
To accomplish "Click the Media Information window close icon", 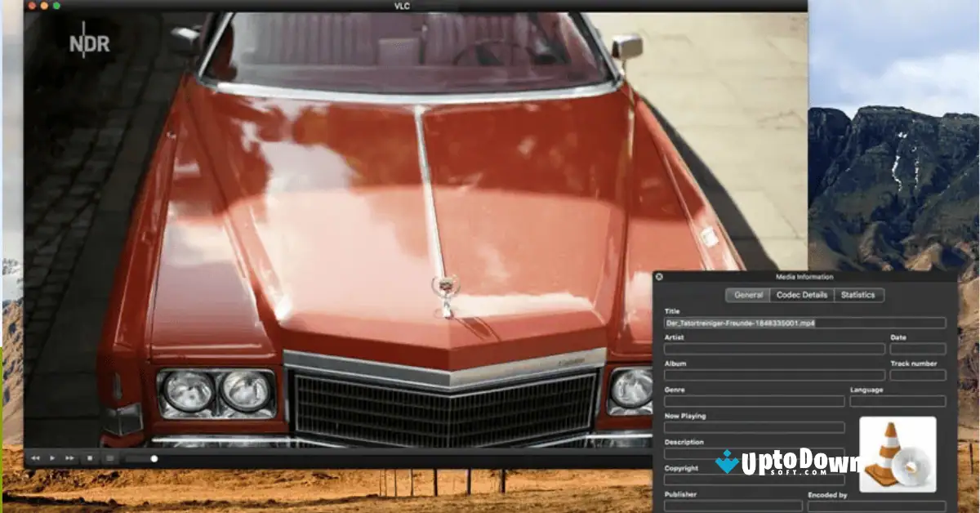I will 659,275.
